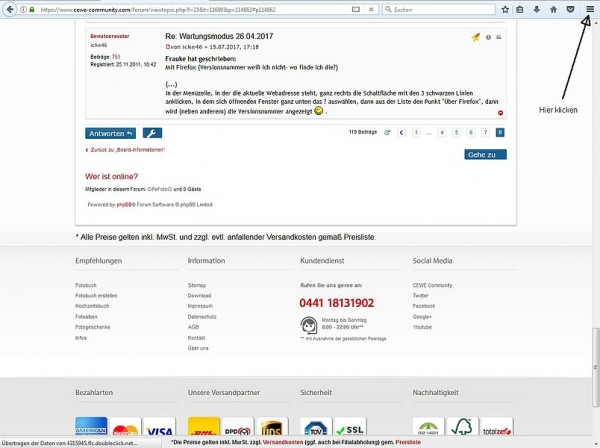Bookmark this page with the star icon
600x448 pixels.
click(x=505, y=10)
